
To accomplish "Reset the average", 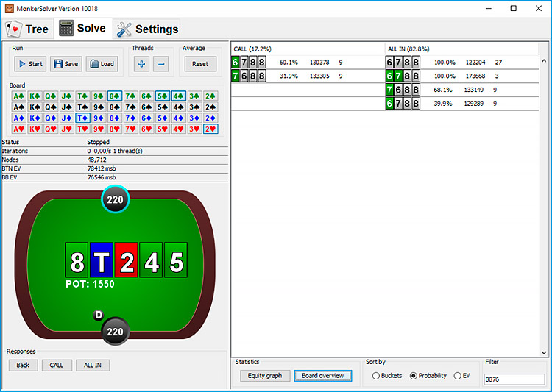I will 200,64.
